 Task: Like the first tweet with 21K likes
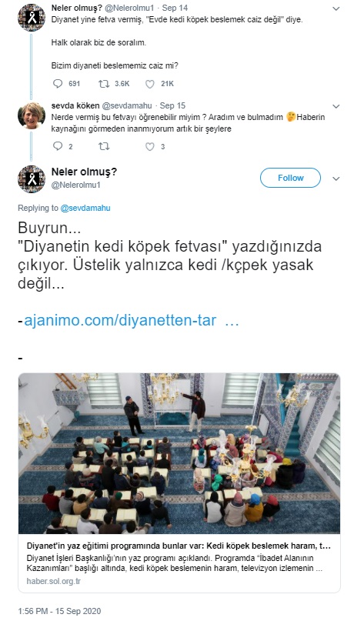150,84
